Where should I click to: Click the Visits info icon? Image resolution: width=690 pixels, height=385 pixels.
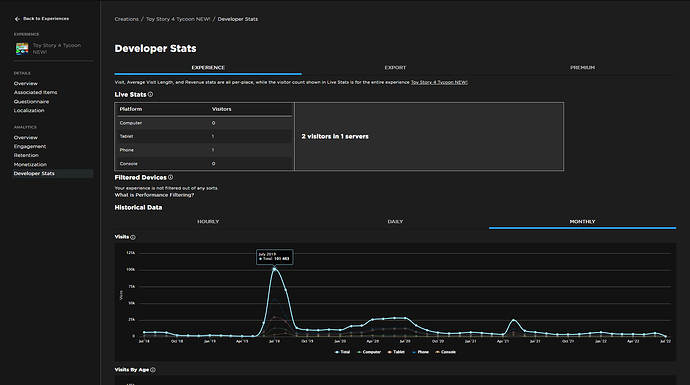click(133, 237)
